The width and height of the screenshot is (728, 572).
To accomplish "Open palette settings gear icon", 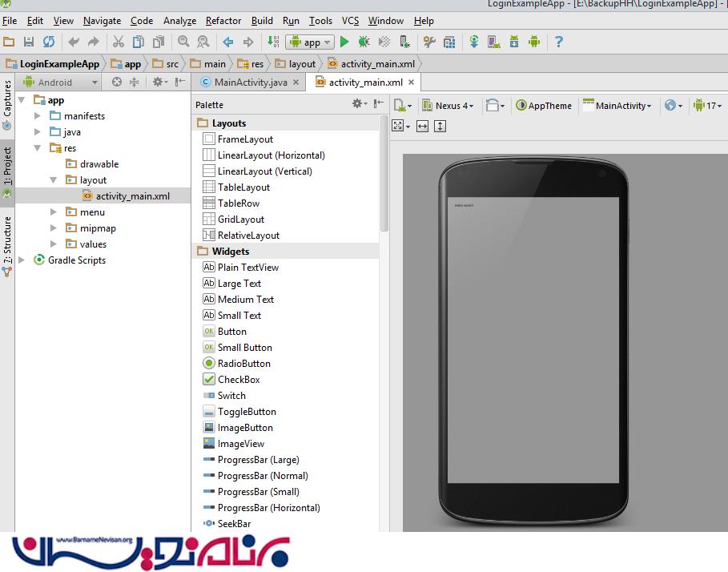I will click(x=359, y=104).
